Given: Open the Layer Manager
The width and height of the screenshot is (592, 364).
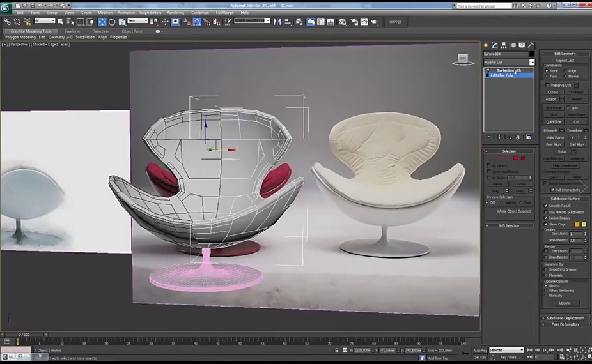Looking at the screenshot, I should (299, 22).
